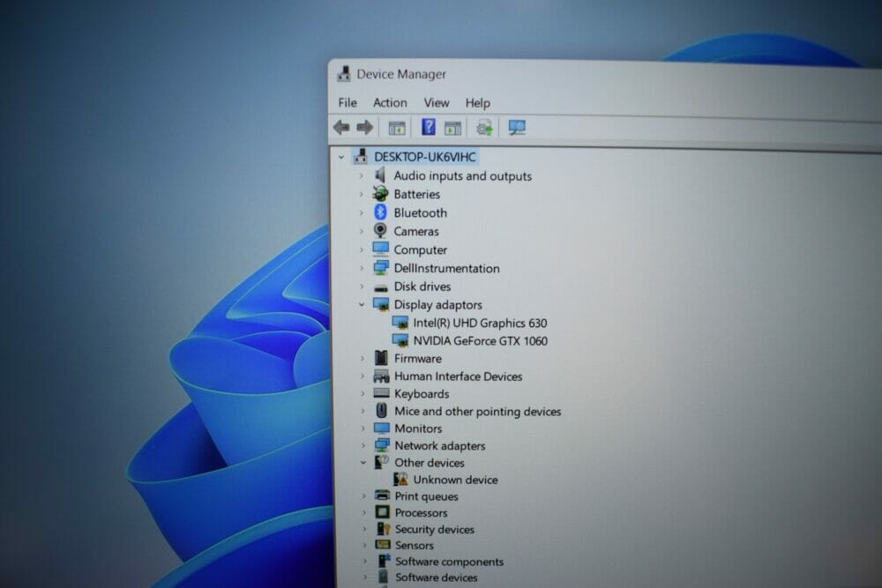Select the "Intel(R) UHD Graphics 630" entry
Screen dimensions: 882x588
(x=480, y=324)
